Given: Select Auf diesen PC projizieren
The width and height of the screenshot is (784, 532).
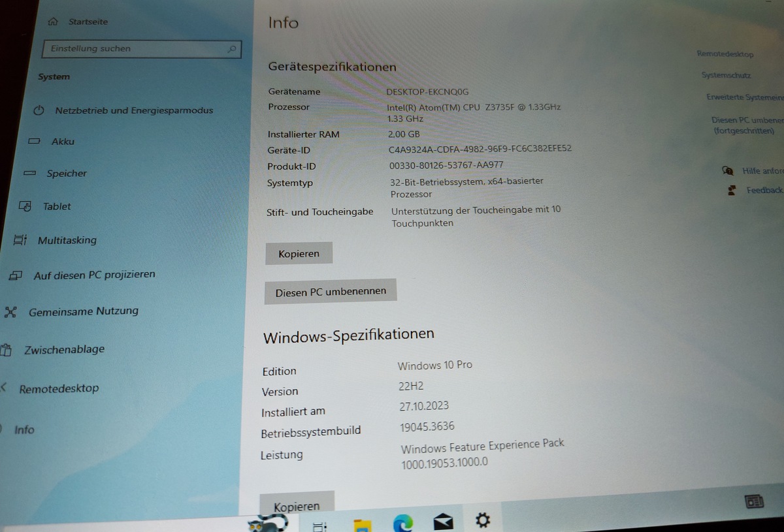Looking at the screenshot, I should (95, 275).
